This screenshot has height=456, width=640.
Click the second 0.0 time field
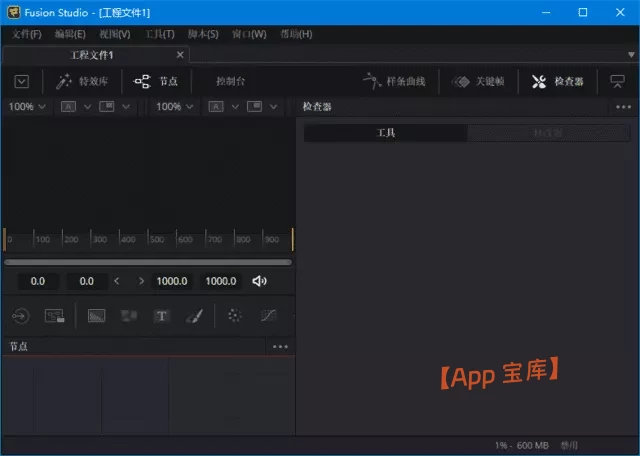[87, 281]
